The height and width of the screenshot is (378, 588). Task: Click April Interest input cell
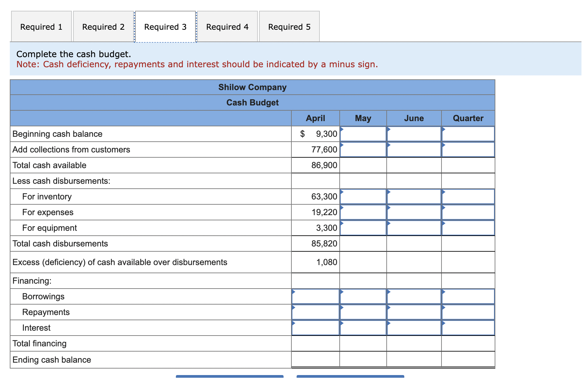click(x=316, y=328)
